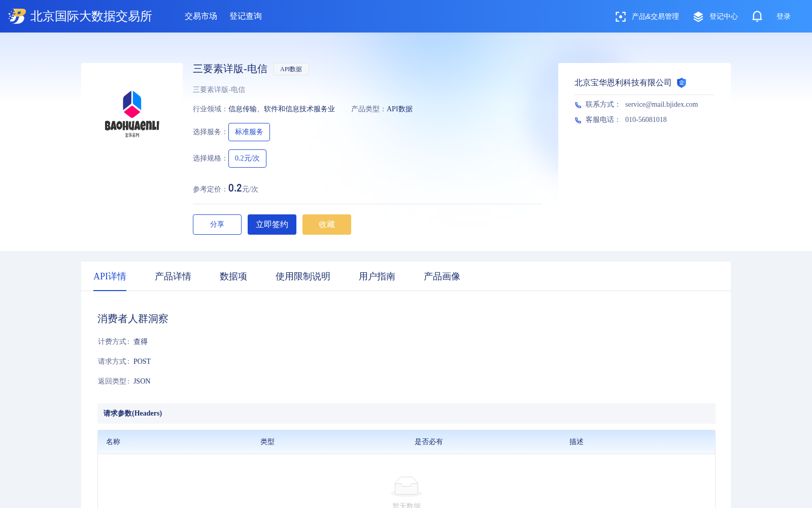The height and width of the screenshot is (508, 812).
Task: Click the product title 三要素详版-电信
Action: pos(230,69)
